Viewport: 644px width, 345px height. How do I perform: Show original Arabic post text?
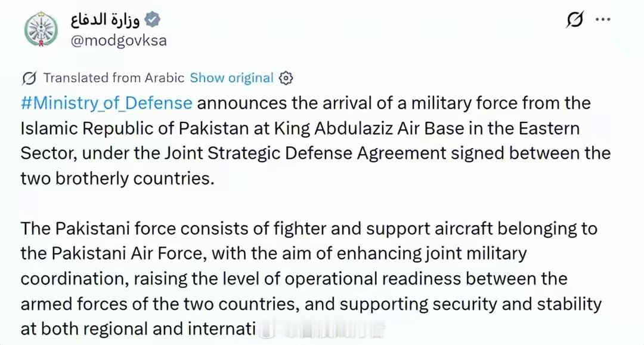(x=231, y=78)
